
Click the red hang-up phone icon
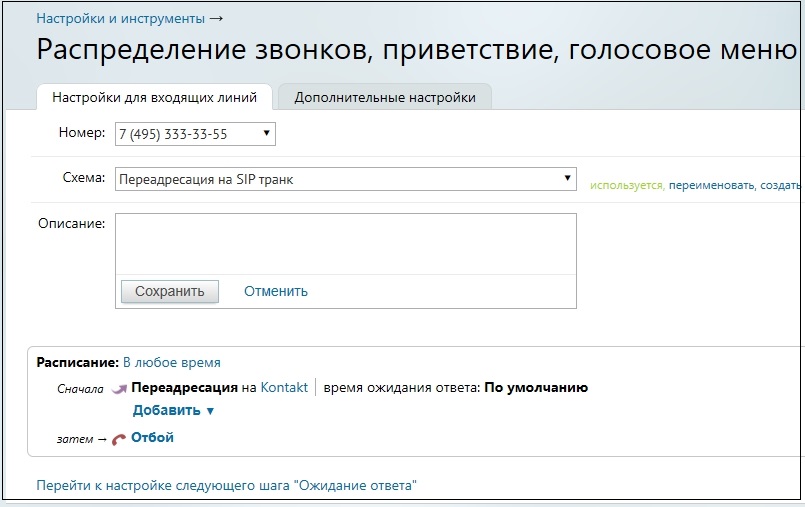coord(119,439)
